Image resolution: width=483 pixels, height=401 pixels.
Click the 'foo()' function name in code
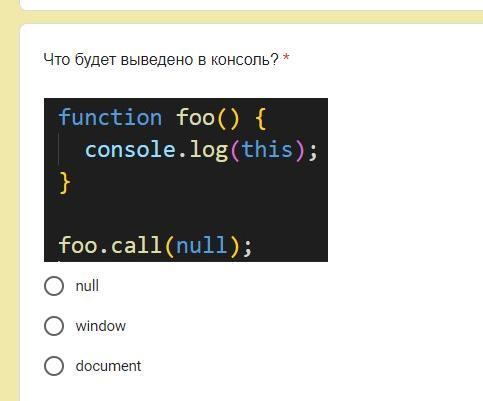click(x=208, y=118)
